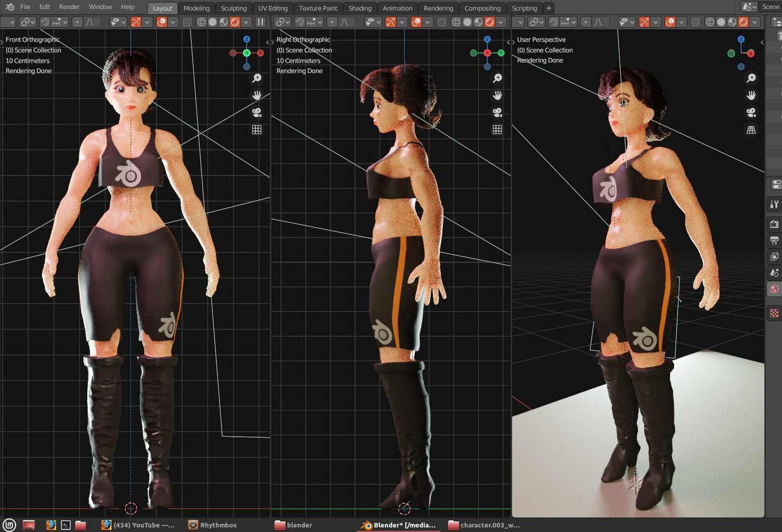Add a new workspace with plus button
The width and height of the screenshot is (782, 532).
click(549, 8)
